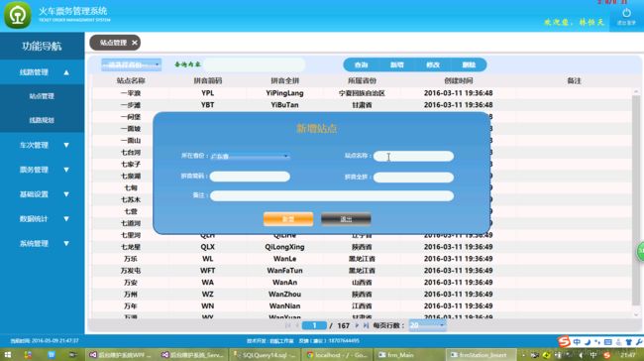
Task: Select the table cell WFT
Action: (207, 271)
